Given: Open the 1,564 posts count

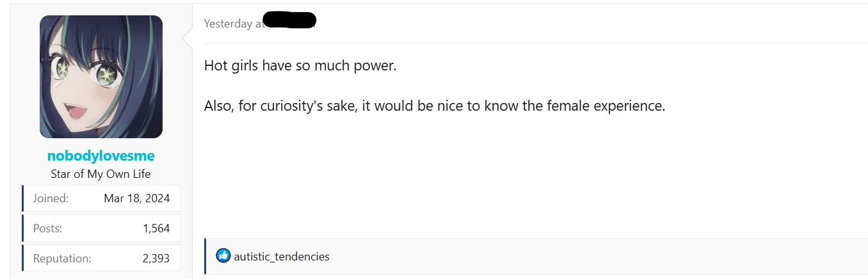Looking at the screenshot, I should 156,228.
